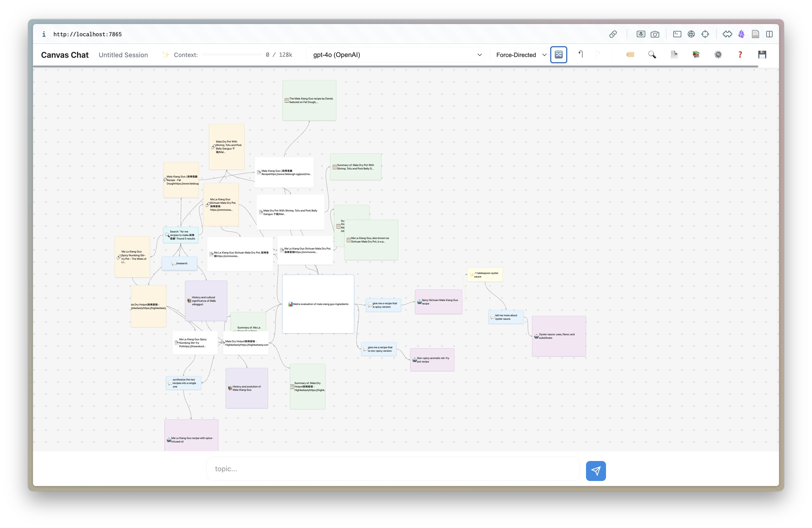This screenshot has width=812, height=528.
Task: Click the undo arrow icon
Action: point(580,54)
